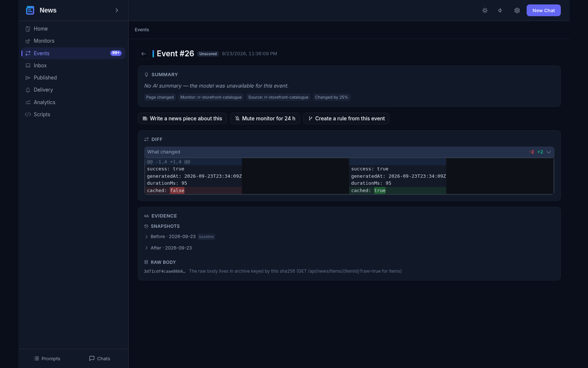Toggle the light/dark theme sun icon
588x368 pixels.
[x=485, y=10]
